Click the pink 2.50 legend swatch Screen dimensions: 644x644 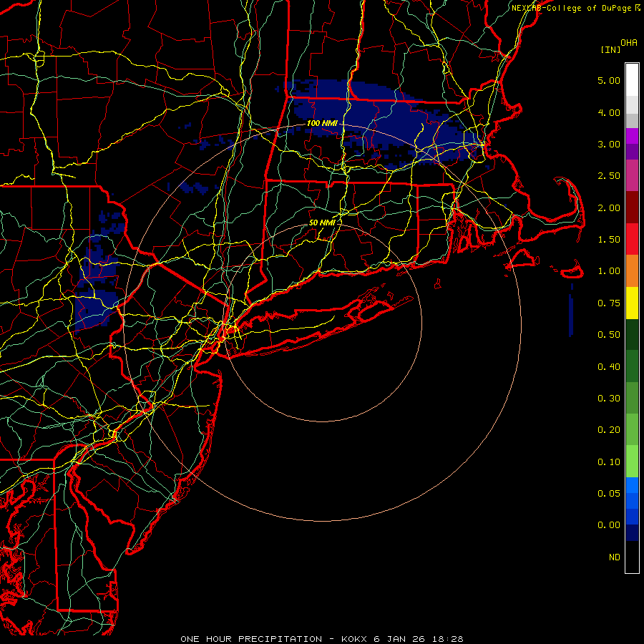click(632, 176)
